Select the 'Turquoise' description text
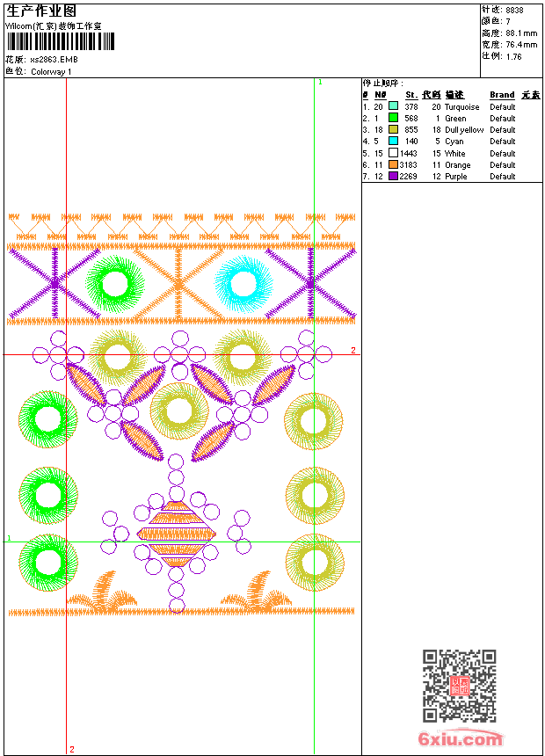This screenshot has width=545, height=756. click(x=461, y=107)
